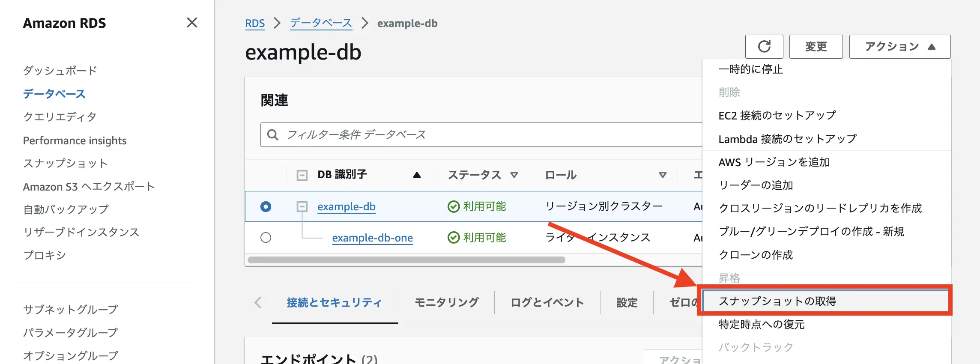Open the ロール column filter dropdown
This screenshot has width=980, height=364.
(662, 175)
